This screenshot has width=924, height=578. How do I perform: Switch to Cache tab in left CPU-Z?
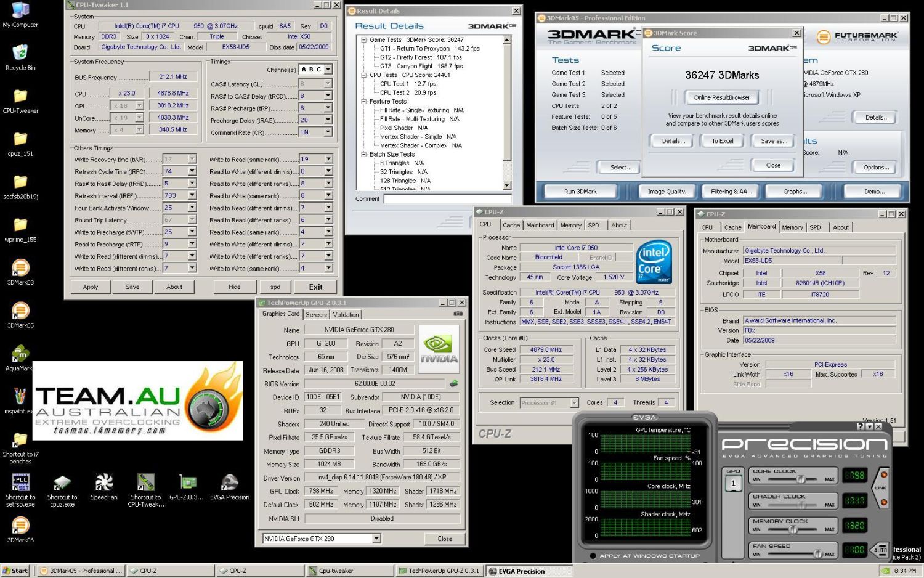(x=511, y=226)
